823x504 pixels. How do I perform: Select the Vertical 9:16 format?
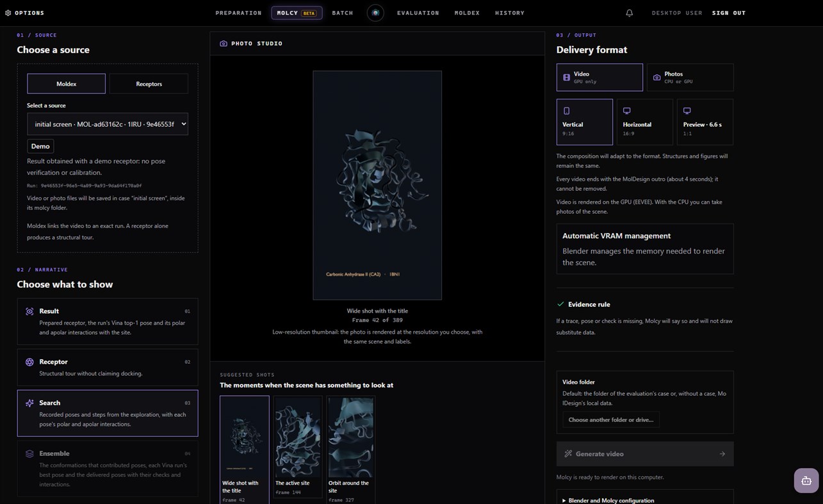585,122
